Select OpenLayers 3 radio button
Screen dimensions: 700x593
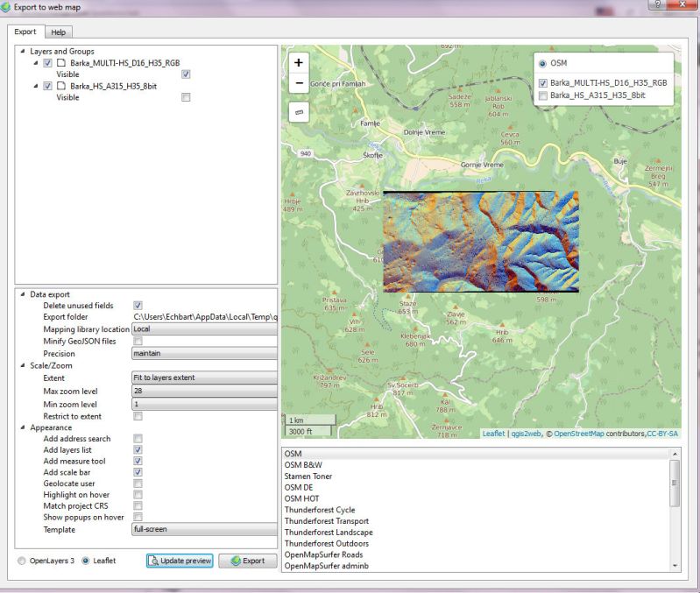[x=21, y=561]
